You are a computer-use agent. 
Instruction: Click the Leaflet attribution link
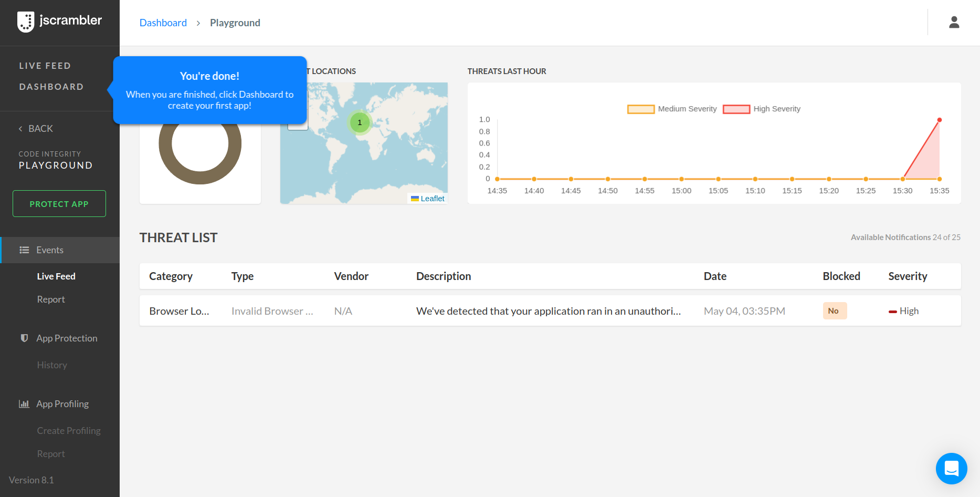click(x=433, y=199)
